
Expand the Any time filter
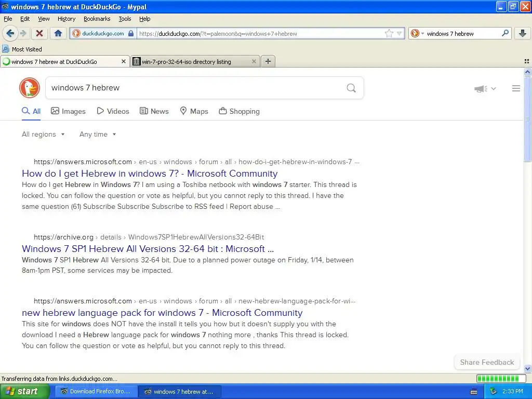tap(98, 135)
